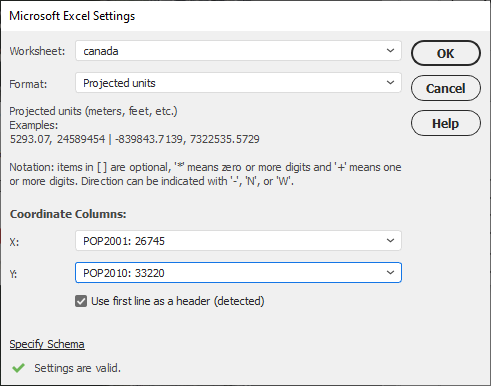
Task: Click the example coordinates text line
Action: pos(134,139)
